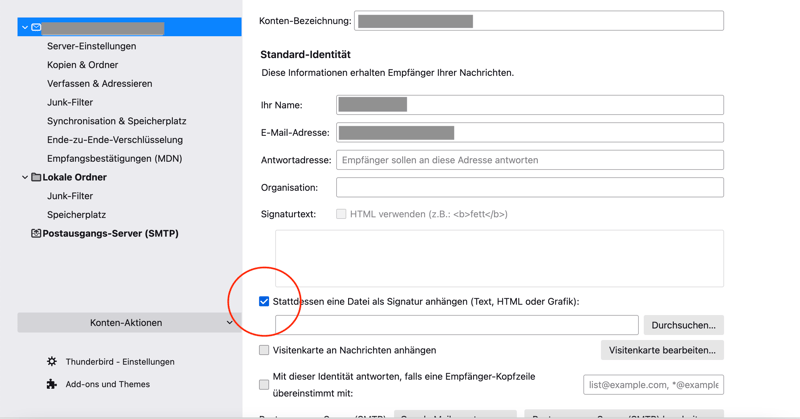Open Kopien & Ordner settings
Viewport: 800px width, 419px height.
[83, 65]
